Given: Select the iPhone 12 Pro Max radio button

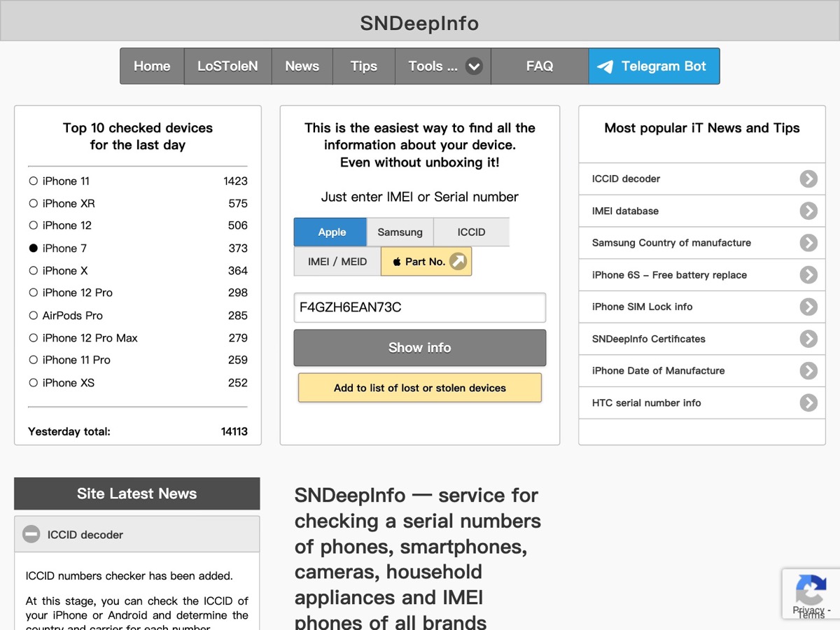Looking at the screenshot, I should [33, 338].
